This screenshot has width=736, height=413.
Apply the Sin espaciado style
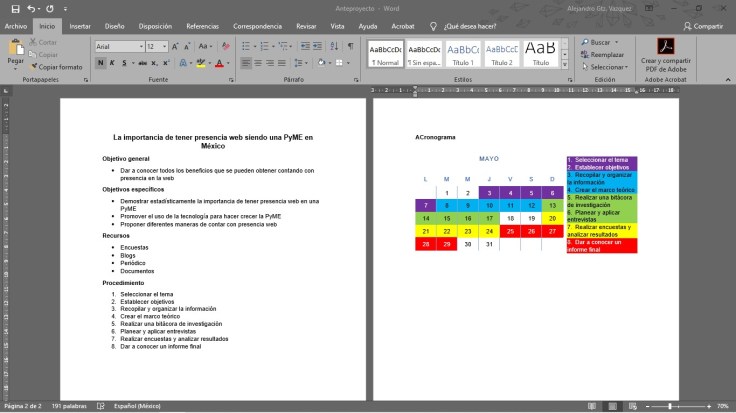pos(424,54)
